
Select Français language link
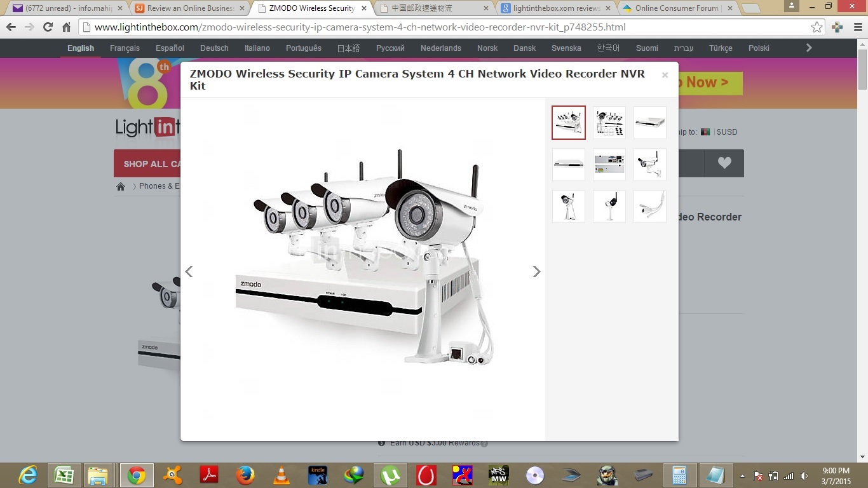[125, 48]
